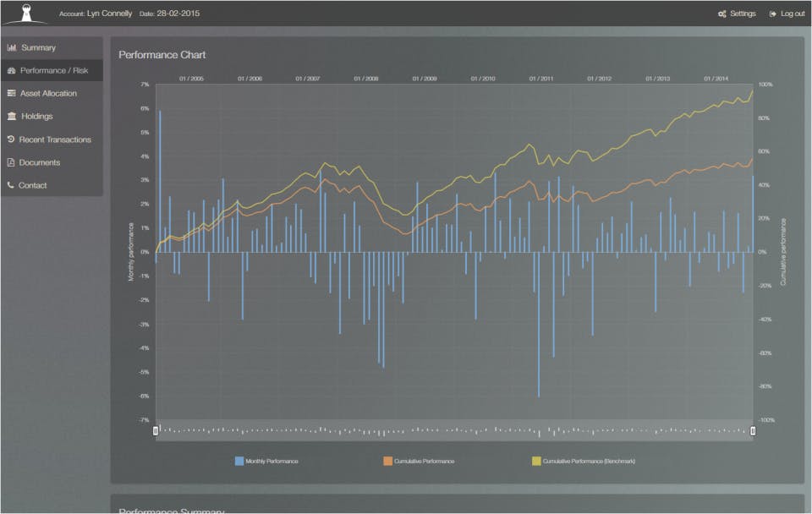Open the Recent Transactions menu item

point(52,139)
